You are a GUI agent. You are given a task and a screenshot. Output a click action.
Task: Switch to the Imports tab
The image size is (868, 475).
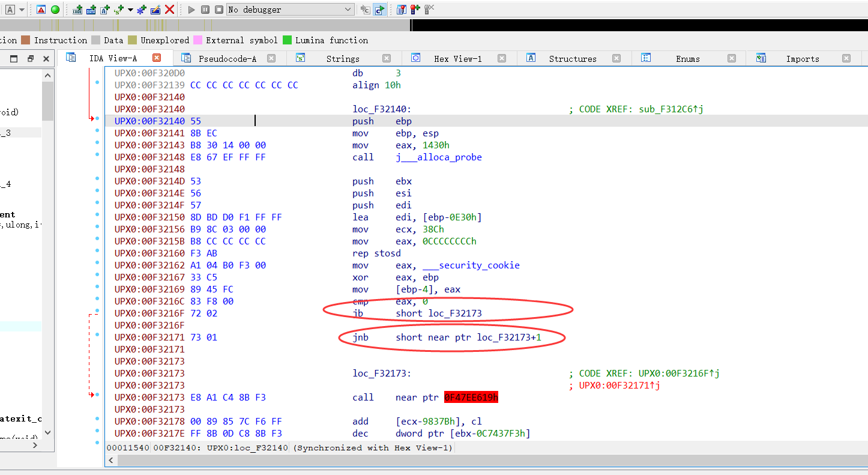tap(803, 58)
